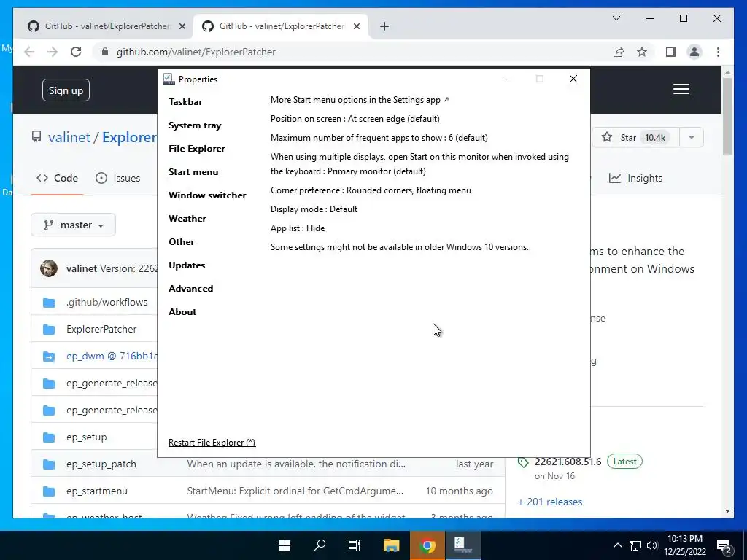
Task: Change Display mode setting
Action: (x=314, y=209)
